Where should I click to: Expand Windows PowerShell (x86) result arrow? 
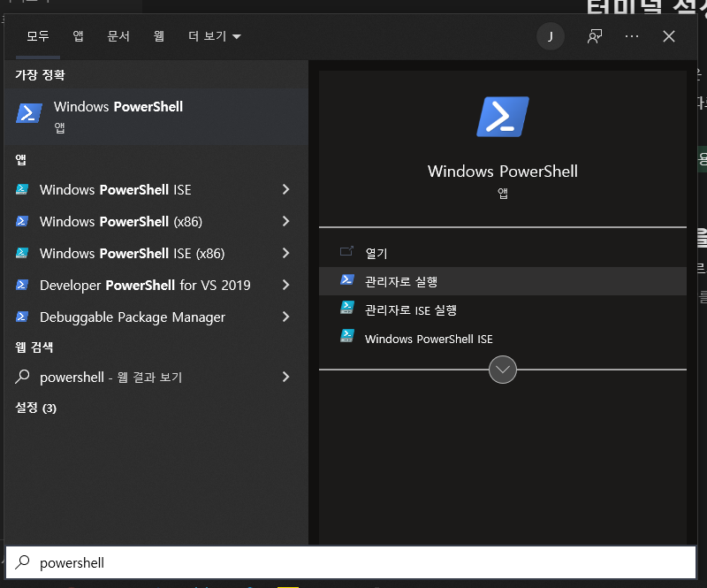[285, 221]
